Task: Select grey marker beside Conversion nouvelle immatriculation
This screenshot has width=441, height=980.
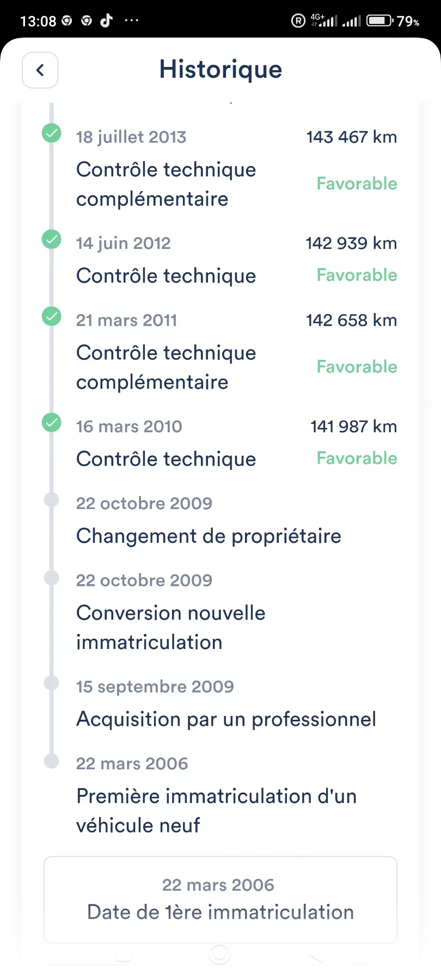Action: 52,577
